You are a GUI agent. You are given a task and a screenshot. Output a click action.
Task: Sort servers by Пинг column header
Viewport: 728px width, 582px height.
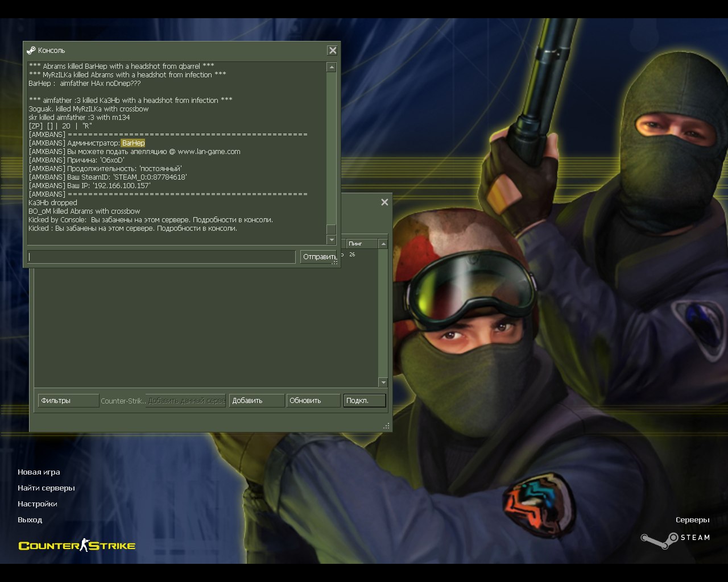[x=362, y=244]
